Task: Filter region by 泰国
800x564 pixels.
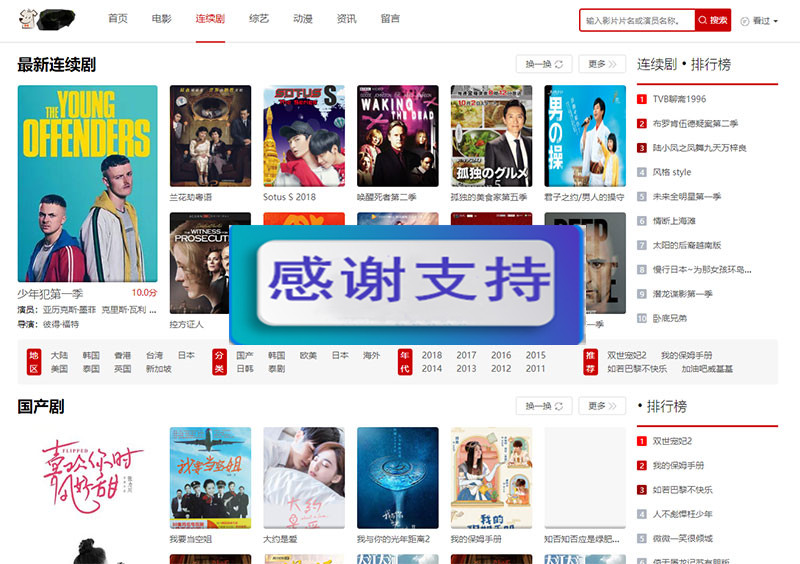Action: (91, 369)
